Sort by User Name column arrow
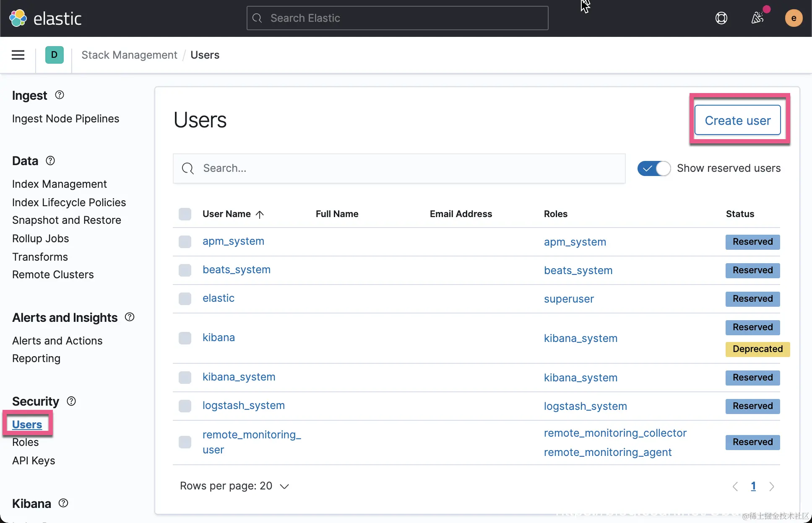Screen dimensions: 812x523 click(260, 215)
